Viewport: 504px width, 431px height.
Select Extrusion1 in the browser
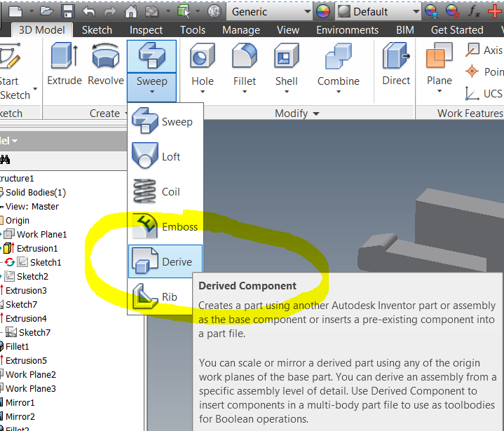(37, 249)
